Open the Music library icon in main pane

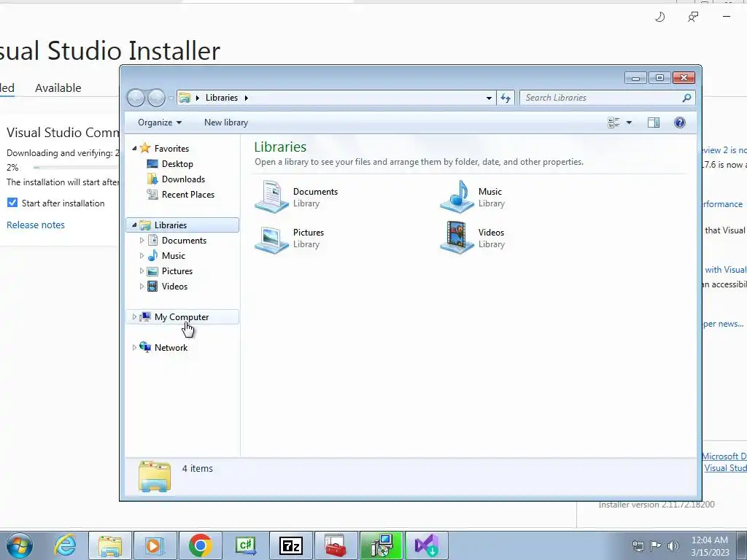[457, 196]
